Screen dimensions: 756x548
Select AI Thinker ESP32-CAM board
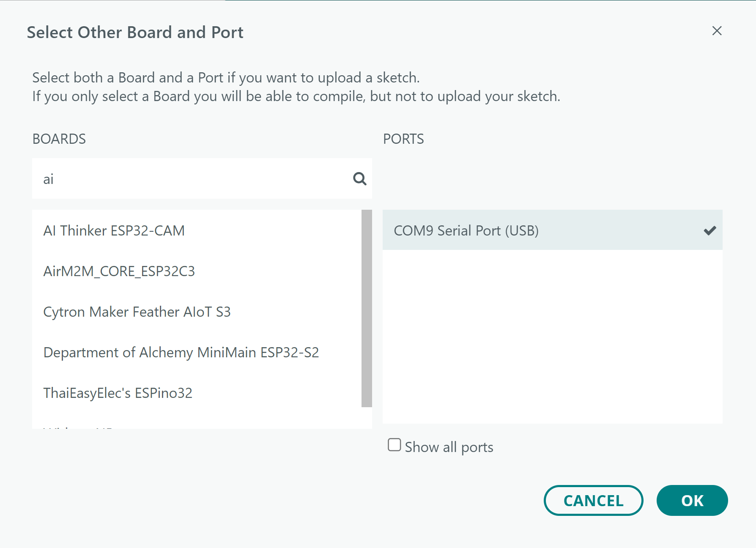[114, 230]
